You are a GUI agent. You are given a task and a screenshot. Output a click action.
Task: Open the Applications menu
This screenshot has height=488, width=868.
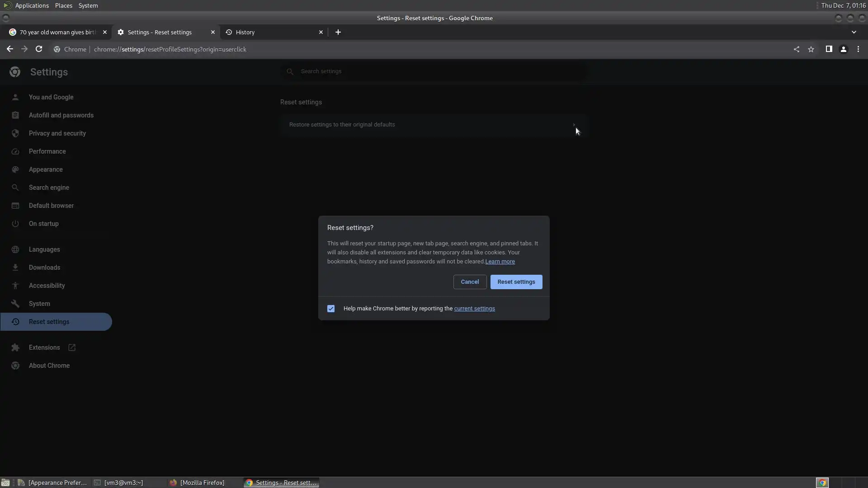pyautogui.click(x=32, y=5)
